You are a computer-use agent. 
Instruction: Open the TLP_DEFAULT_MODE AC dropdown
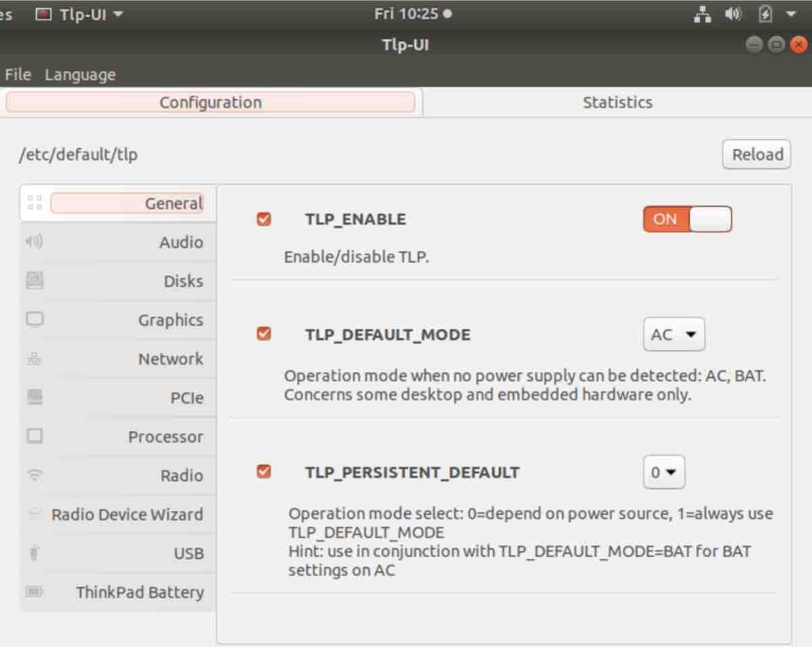pyautogui.click(x=674, y=334)
